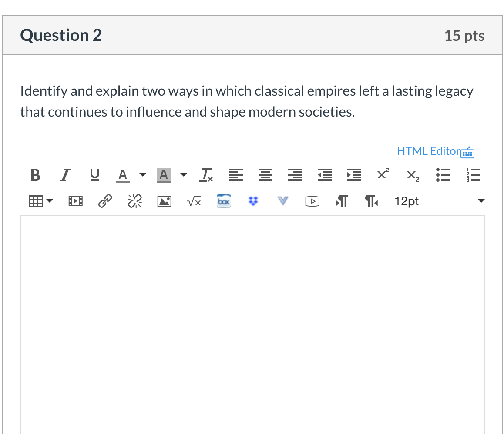Expand the 12pt font size dropdown

coord(480,201)
